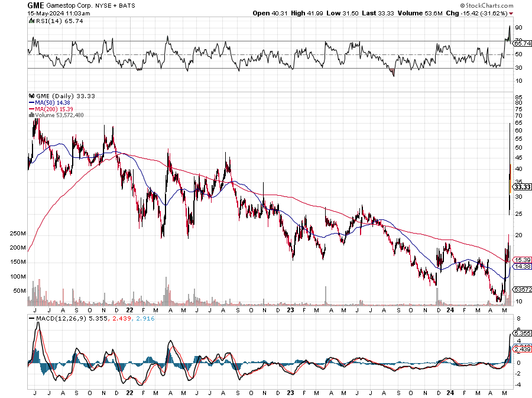Click the StockCharts.com copyright watermark
Image resolution: width=532 pixels, height=398 pixels.
tap(487, 5)
